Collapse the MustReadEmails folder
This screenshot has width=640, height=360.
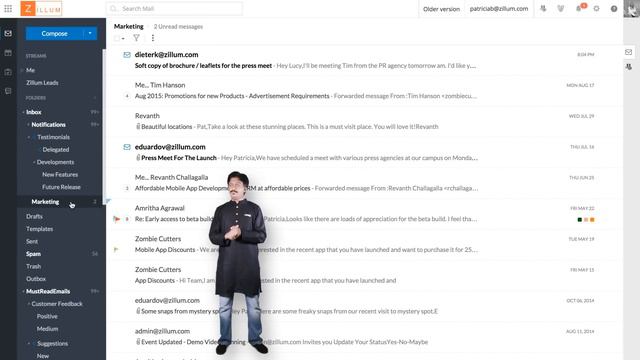pos(23,291)
